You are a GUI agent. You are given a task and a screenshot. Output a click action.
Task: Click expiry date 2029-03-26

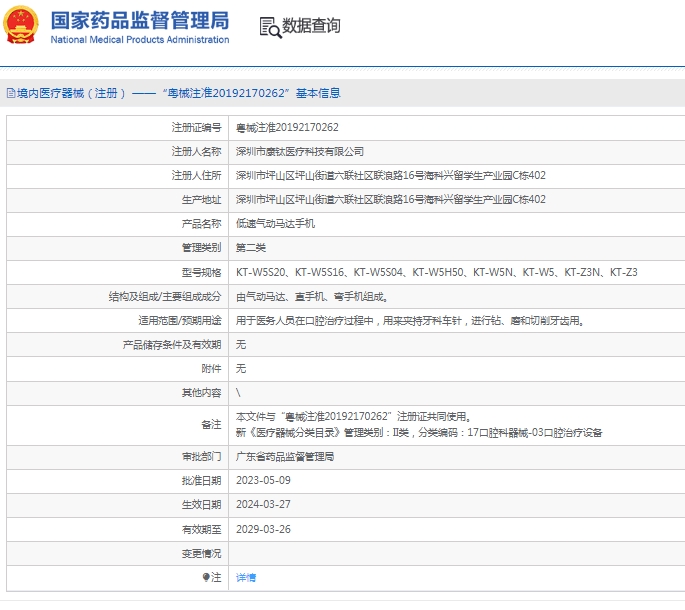[x=263, y=529]
